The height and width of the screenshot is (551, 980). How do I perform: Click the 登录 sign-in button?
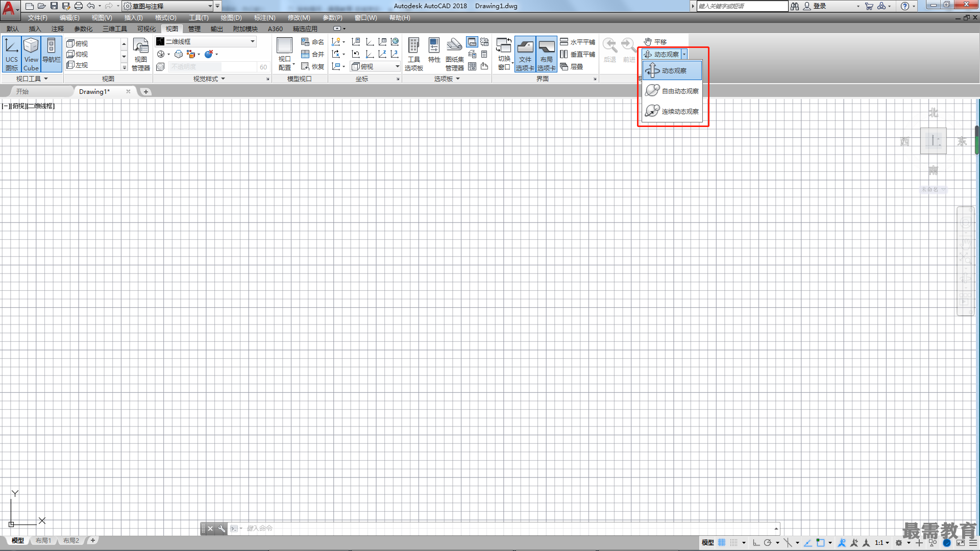815,6
